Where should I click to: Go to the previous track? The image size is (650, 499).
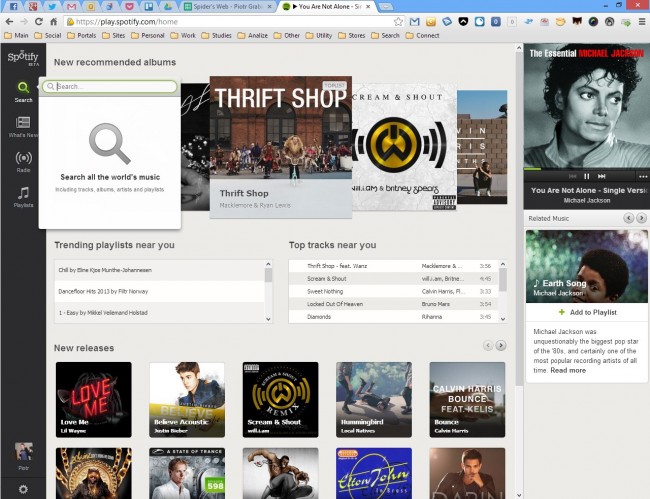click(x=572, y=177)
